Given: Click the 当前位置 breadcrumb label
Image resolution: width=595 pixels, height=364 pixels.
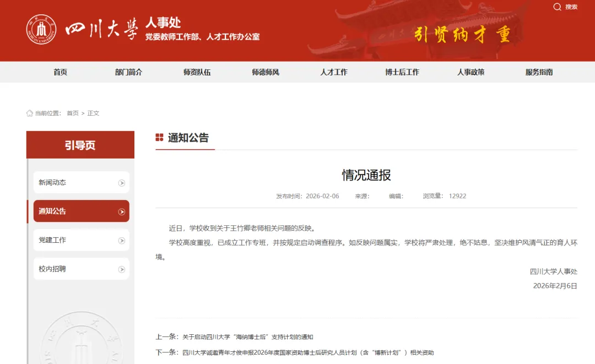Looking at the screenshot, I should pyautogui.click(x=48, y=113).
